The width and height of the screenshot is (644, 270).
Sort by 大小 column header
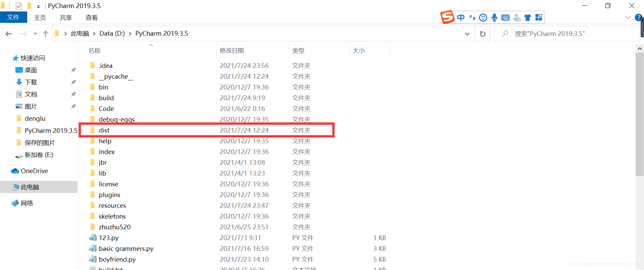(359, 51)
